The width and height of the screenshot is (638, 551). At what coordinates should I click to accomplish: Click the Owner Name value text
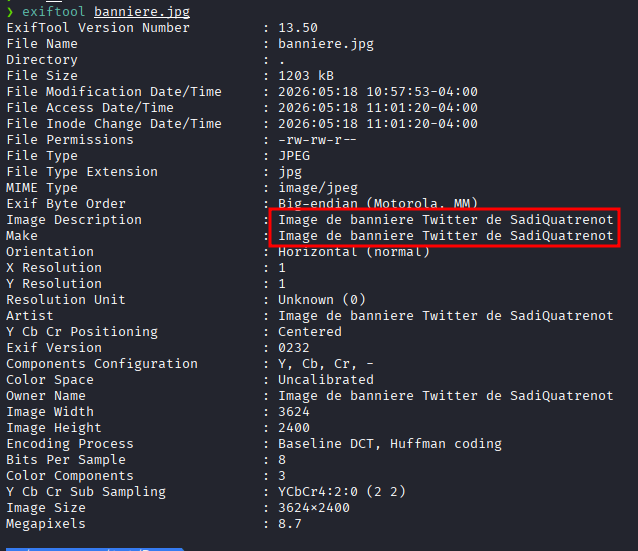tap(446, 396)
